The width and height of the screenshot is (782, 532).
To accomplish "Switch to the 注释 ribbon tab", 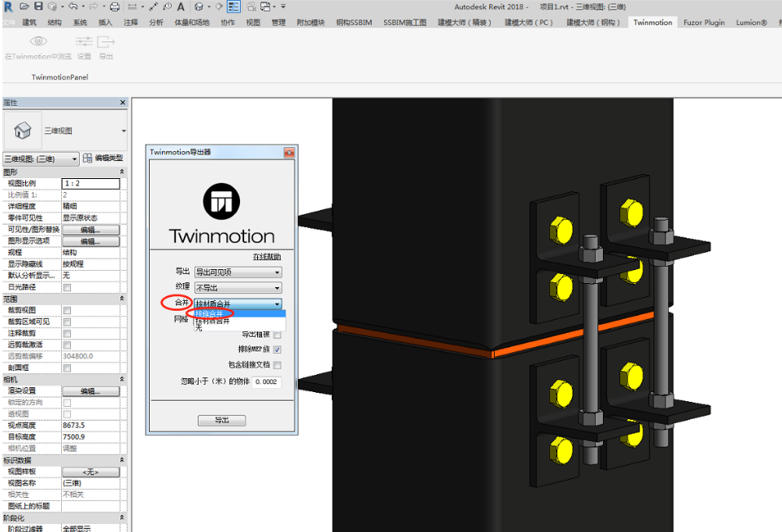I will [131, 23].
